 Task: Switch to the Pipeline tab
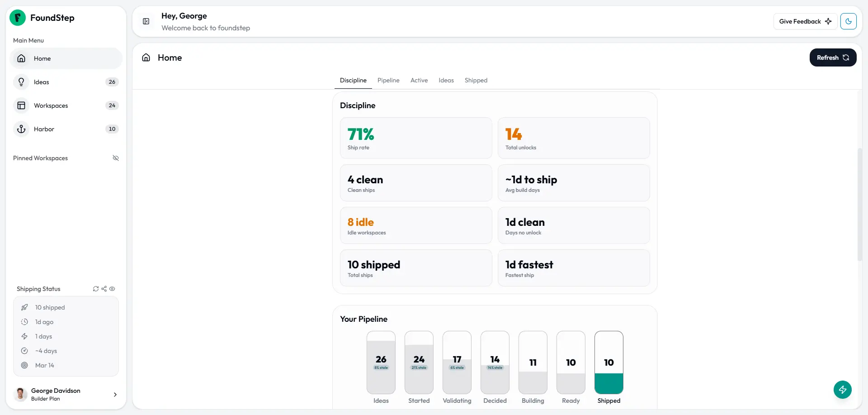[x=388, y=80]
